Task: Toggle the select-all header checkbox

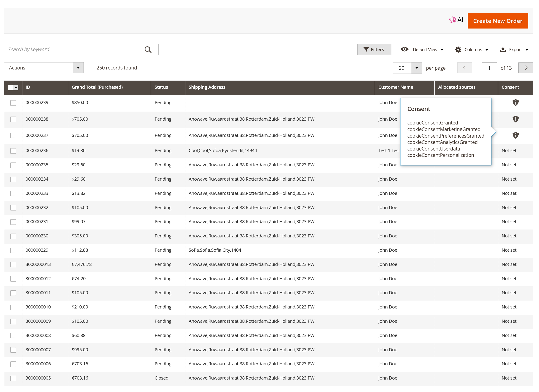Action: click(x=10, y=87)
